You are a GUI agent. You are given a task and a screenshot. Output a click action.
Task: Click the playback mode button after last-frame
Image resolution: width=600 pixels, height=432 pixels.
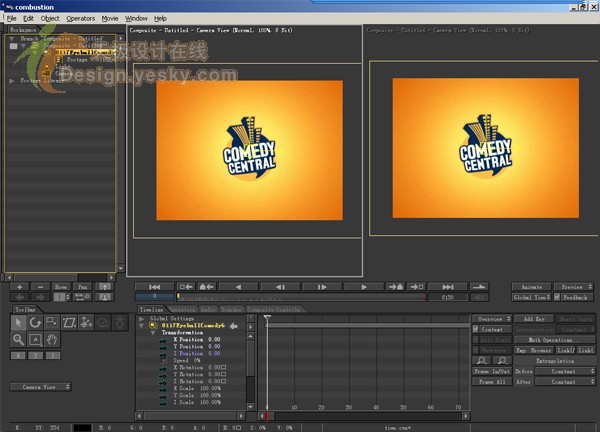coord(479,287)
